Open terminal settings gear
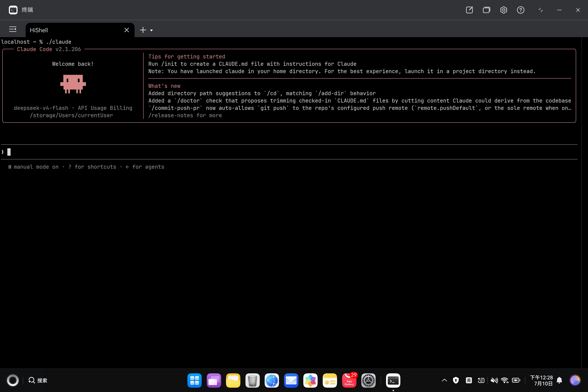The width and height of the screenshot is (588, 392). 504,10
